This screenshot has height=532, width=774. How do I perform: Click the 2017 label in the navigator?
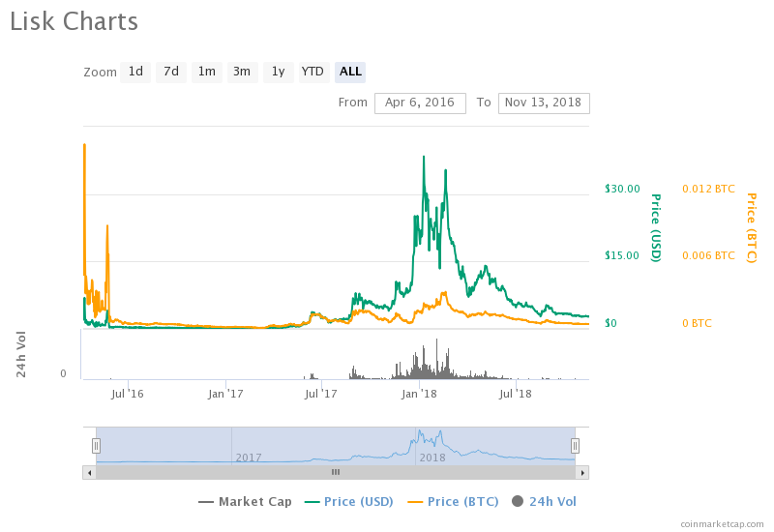click(x=249, y=458)
